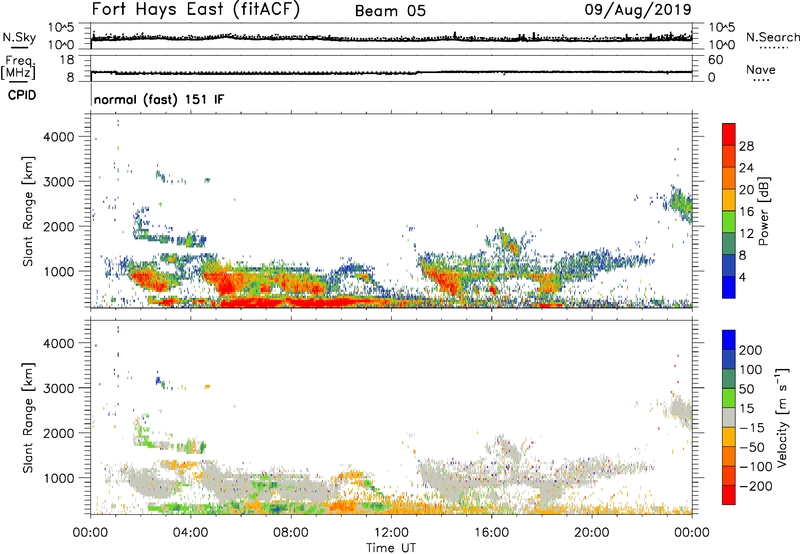Click the power colorbar red segment above 28
The width and height of the screenshot is (800, 554).
(x=729, y=134)
